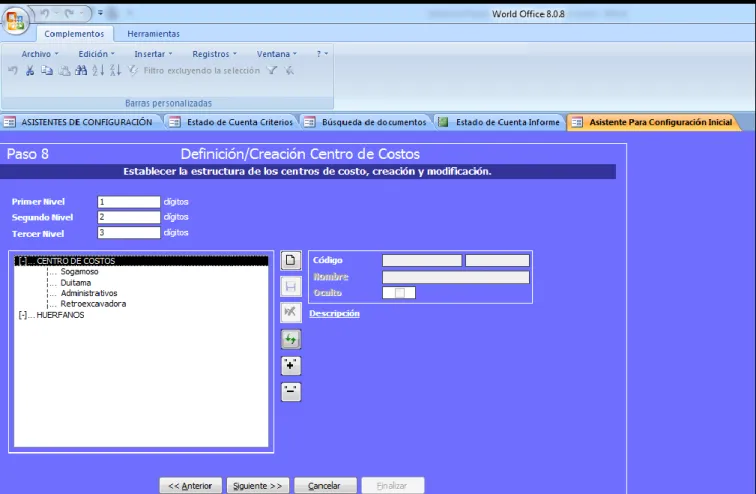
Task: Click the sort ascending A-Z icon
Action: (98, 70)
